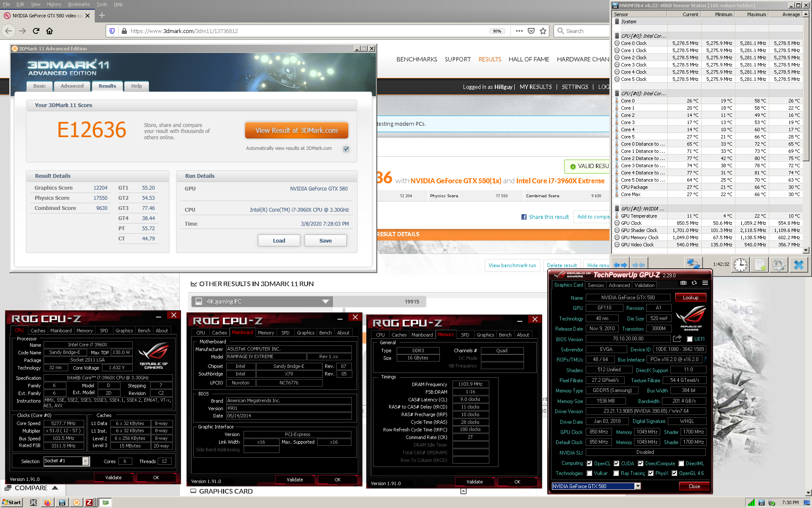Click View Result at 3DMark.com button
This screenshot has height=508, width=812.
click(296, 130)
